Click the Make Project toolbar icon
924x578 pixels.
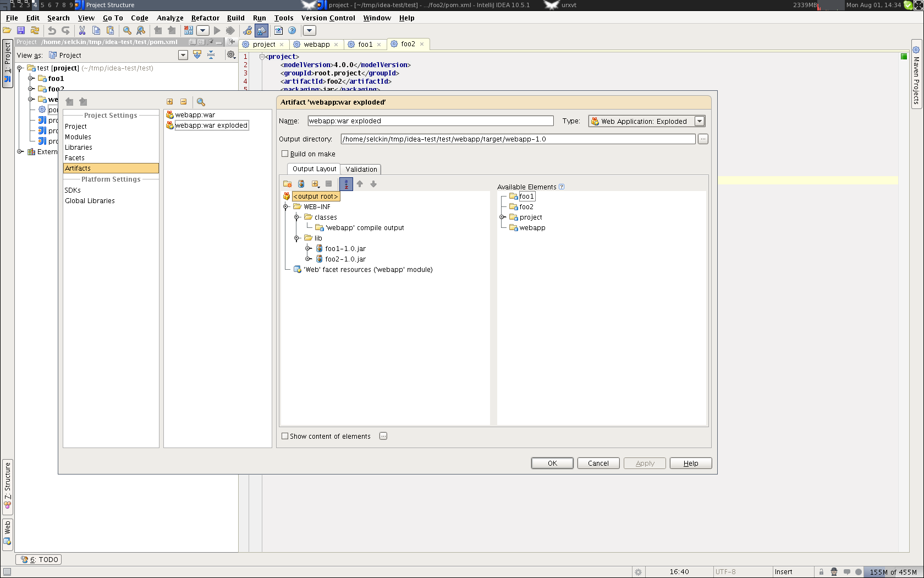click(189, 31)
